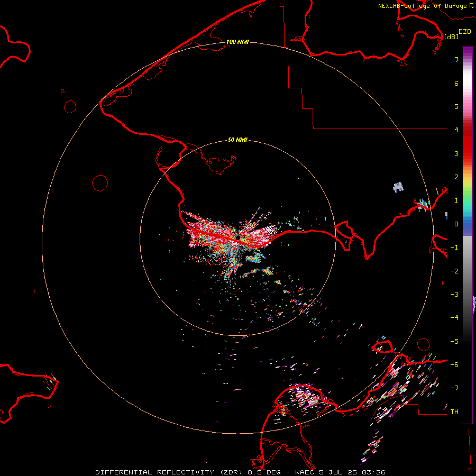Click the "3" tick label on the dB scale
Viewport: 476px width, 476px height.
456,153
